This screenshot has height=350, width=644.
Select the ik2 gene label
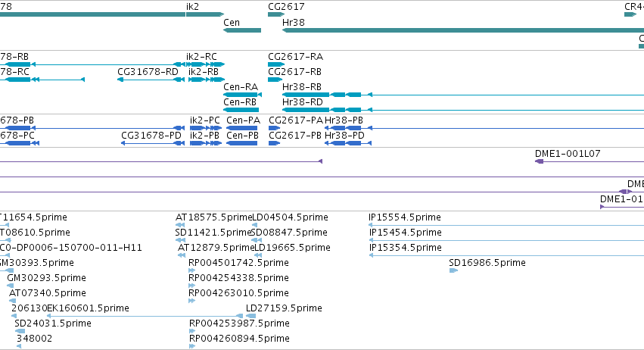(x=192, y=7)
